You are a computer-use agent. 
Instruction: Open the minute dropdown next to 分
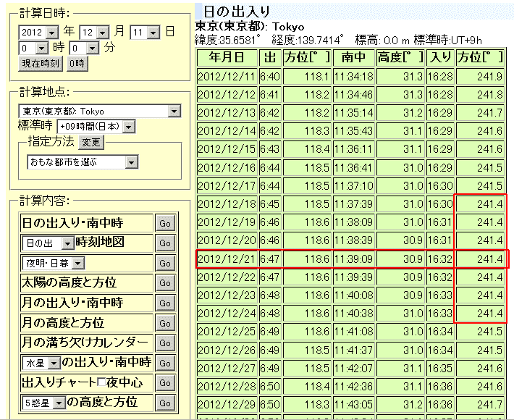pyautogui.click(x=84, y=49)
